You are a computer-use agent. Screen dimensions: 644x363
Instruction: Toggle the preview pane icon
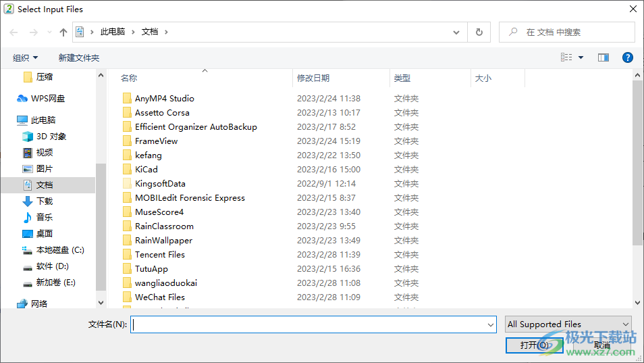point(603,57)
